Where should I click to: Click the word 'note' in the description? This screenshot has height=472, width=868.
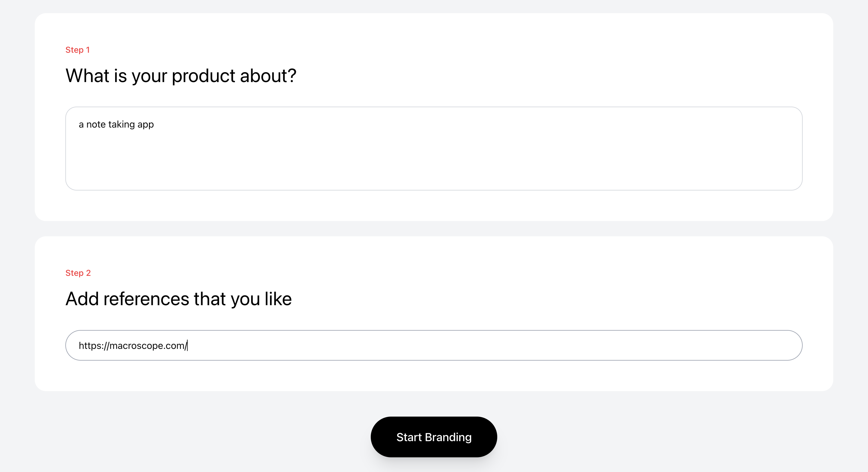96,125
